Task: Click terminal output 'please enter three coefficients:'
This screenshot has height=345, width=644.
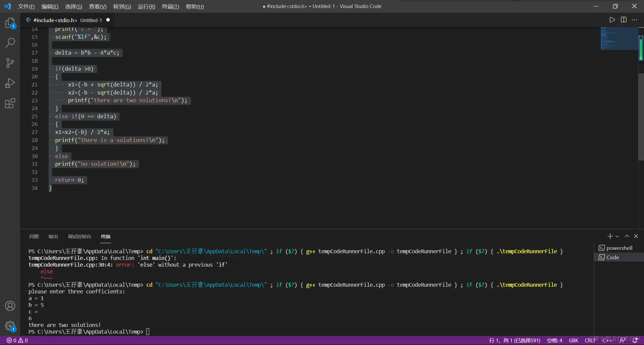Action: point(76,291)
